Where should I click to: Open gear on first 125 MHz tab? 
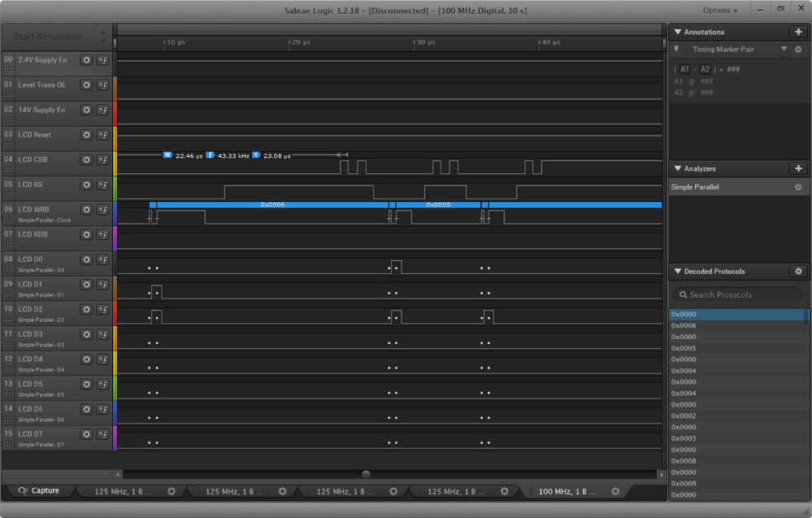coord(172,491)
